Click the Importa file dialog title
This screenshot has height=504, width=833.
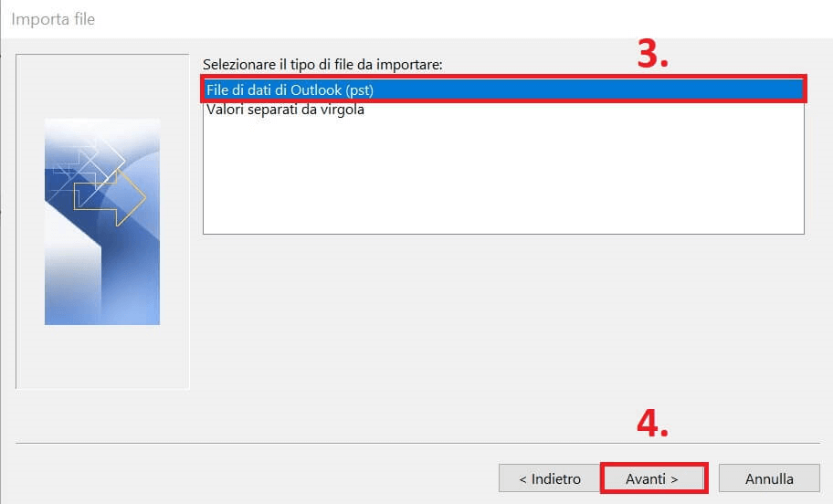click(53, 19)
